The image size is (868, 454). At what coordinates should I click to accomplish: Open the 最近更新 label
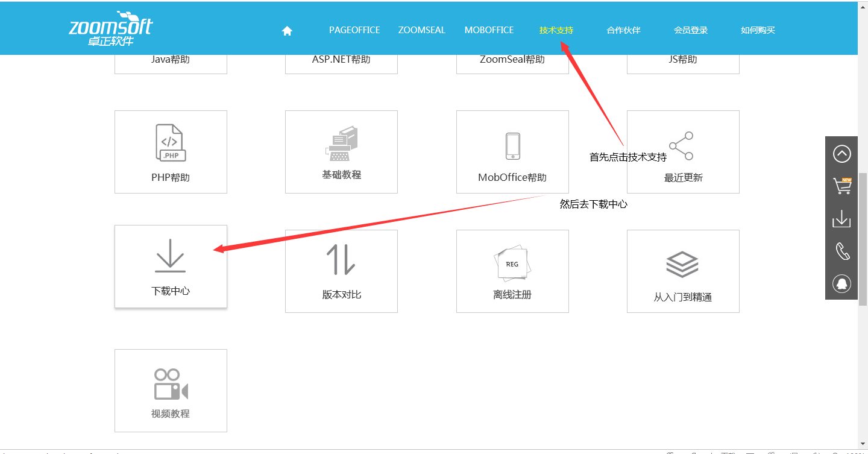click(684, 178)
